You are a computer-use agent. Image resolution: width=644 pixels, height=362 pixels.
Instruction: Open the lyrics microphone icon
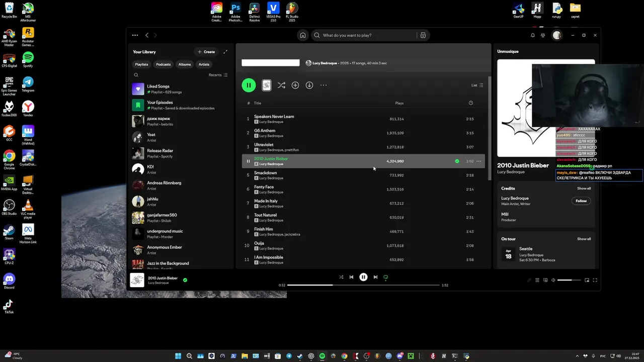[529, 280]
